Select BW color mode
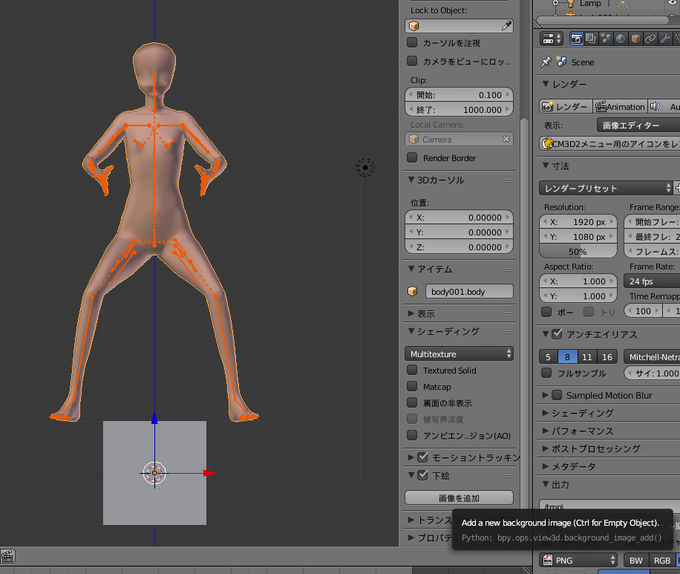This screenshot has width=680, height=574. 636,560
